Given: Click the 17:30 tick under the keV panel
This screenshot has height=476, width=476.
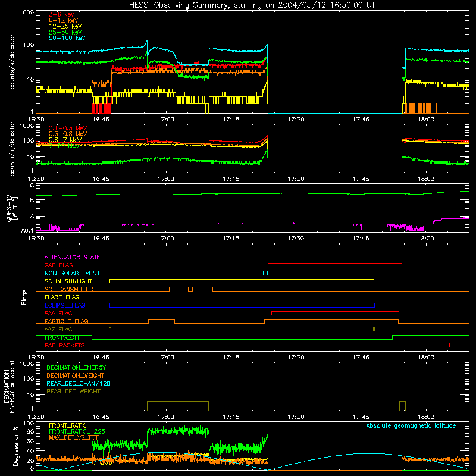Looking at the screenshot, I should [296, 120].
